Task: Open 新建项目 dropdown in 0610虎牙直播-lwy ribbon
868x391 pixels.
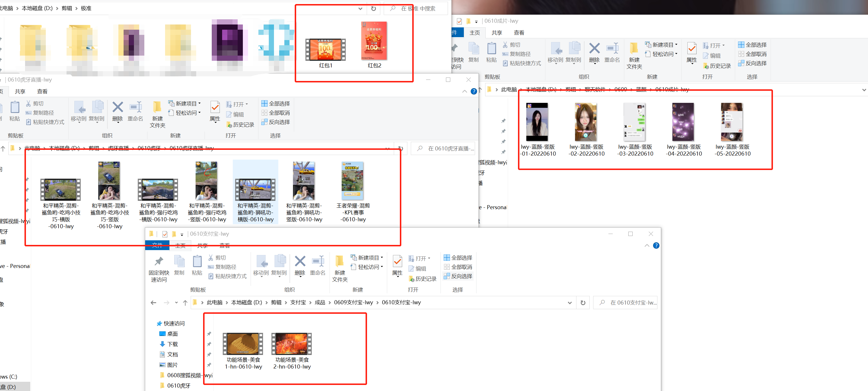Action: [x=184, y=103]
